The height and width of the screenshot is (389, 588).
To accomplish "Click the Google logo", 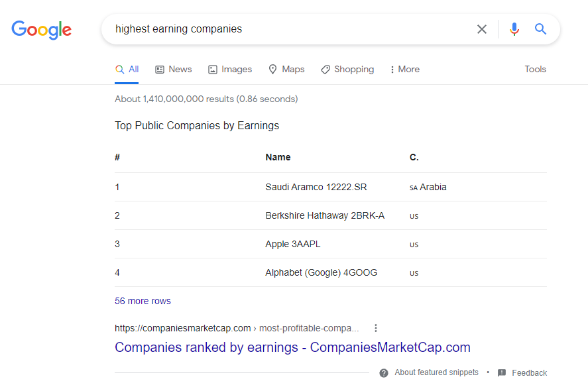I will 41,29.
